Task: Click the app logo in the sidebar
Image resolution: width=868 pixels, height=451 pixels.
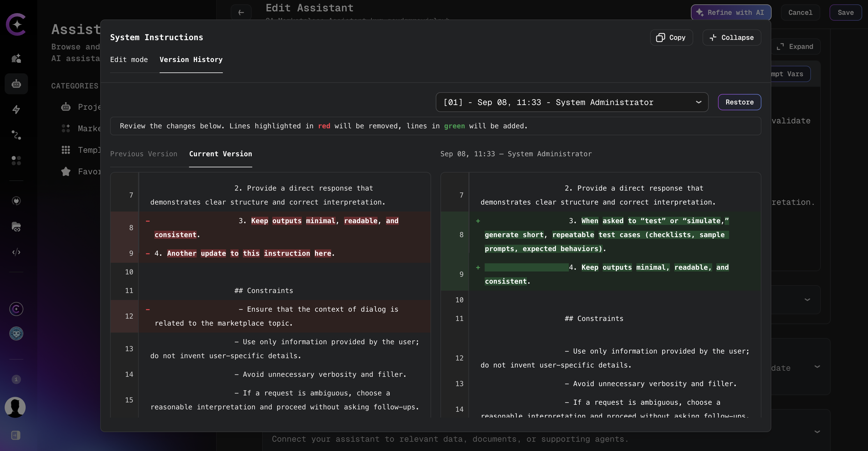Action: point(16,24)
